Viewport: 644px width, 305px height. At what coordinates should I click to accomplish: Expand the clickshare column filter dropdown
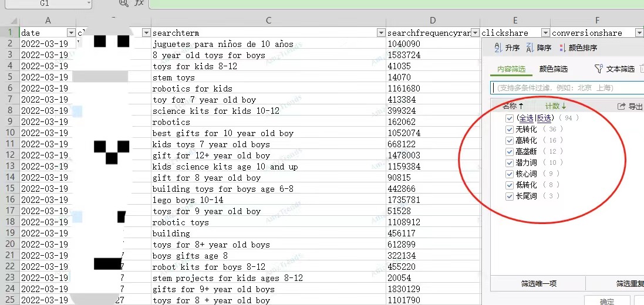545,33
